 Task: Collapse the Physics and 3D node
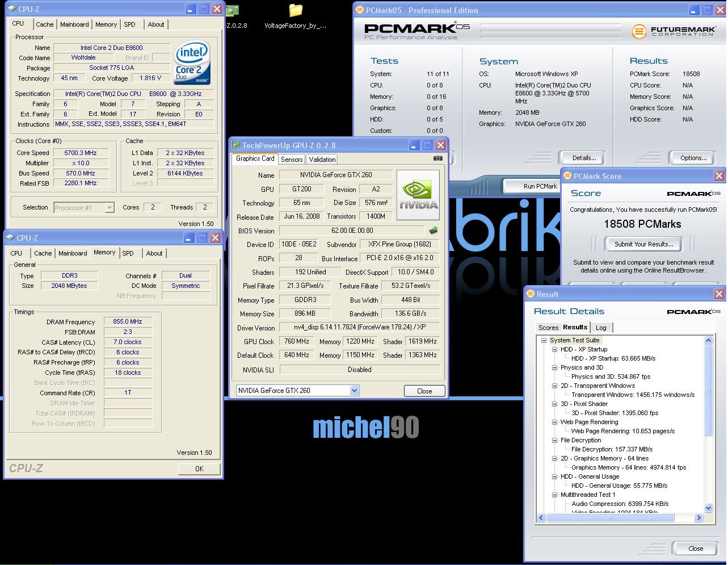point(554,367)
